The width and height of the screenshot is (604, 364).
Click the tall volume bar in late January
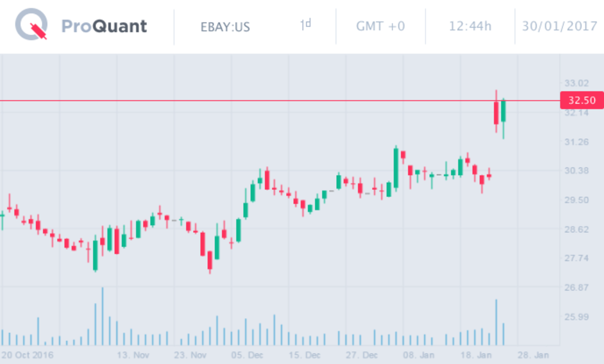496,323
